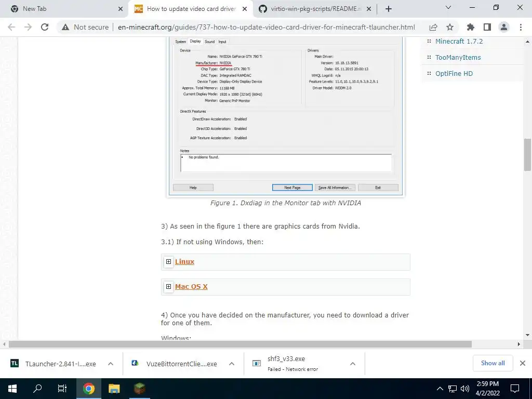Expand the Mac OS X section plus icon
Screen dimensions: 532x399
pos(169,287)
